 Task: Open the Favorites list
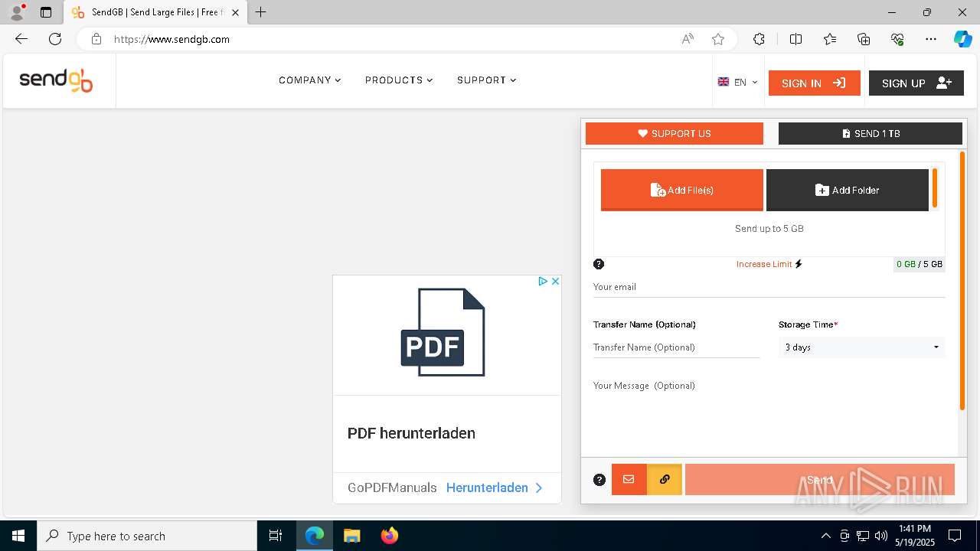pos(830,39)
